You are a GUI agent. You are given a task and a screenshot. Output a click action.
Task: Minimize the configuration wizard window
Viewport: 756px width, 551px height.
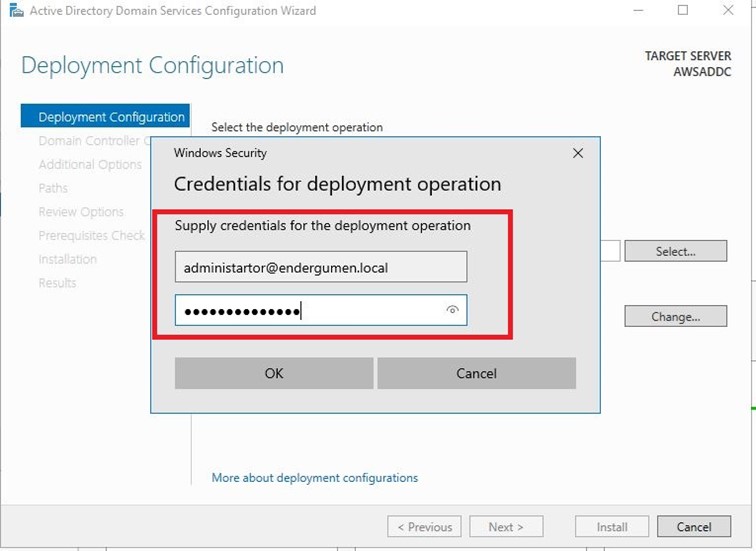(638, 10)
